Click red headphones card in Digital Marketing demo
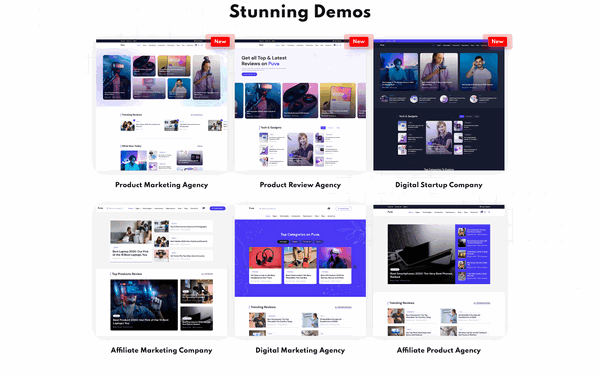The height and width of the screenshot is (375, 600). coord(265,265)
